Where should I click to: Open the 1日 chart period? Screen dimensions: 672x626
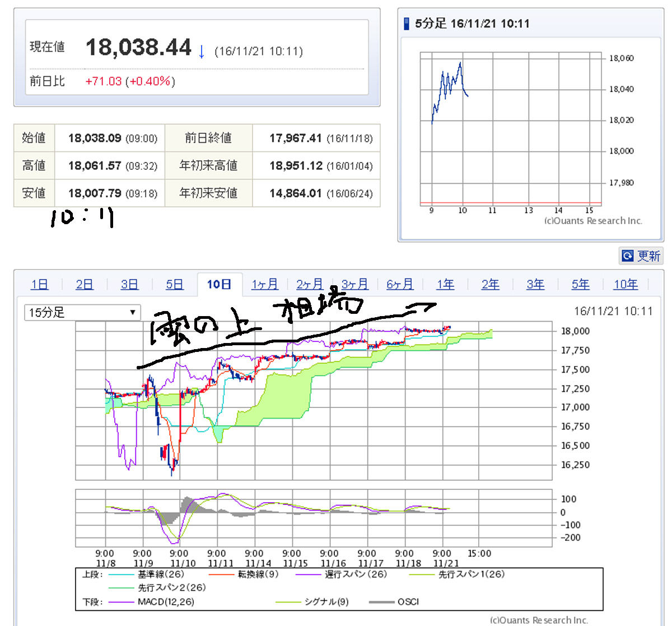(x=39, y=284)
